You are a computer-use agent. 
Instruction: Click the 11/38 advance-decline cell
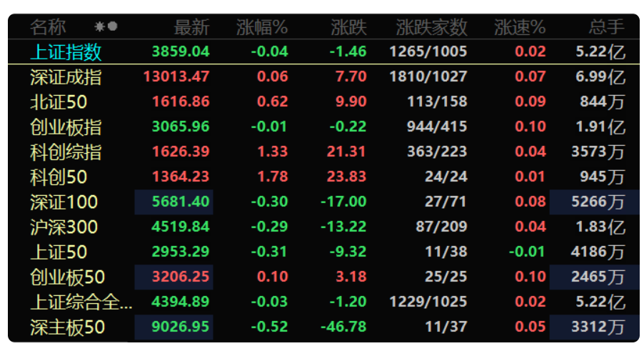[446, 252]
